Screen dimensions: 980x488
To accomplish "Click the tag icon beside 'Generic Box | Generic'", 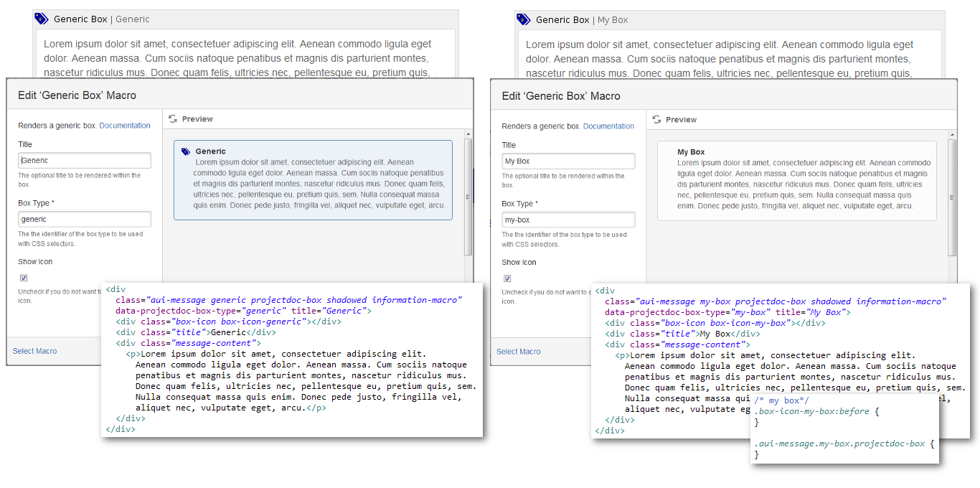I will (42, 19).
